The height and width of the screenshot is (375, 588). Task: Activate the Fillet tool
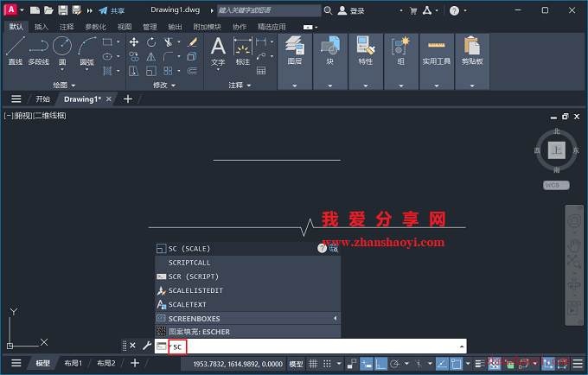pyautogui.click(x=168, y=56)
